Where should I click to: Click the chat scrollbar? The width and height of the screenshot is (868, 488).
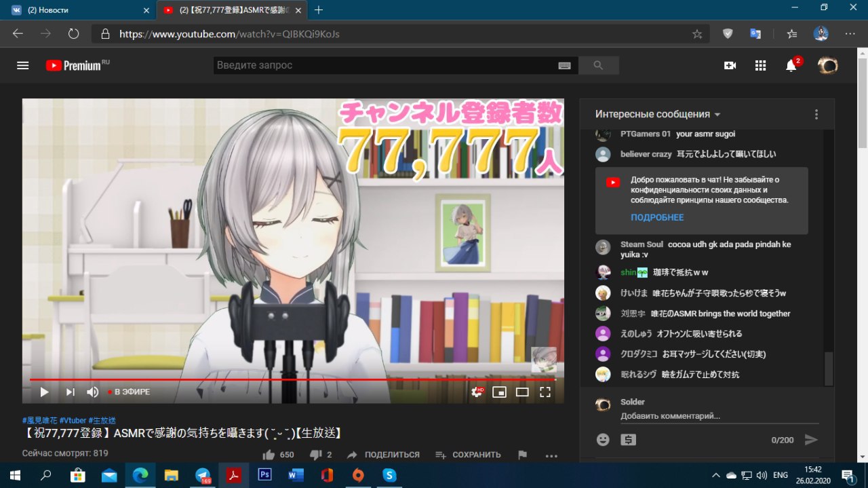tap(828, 369)
